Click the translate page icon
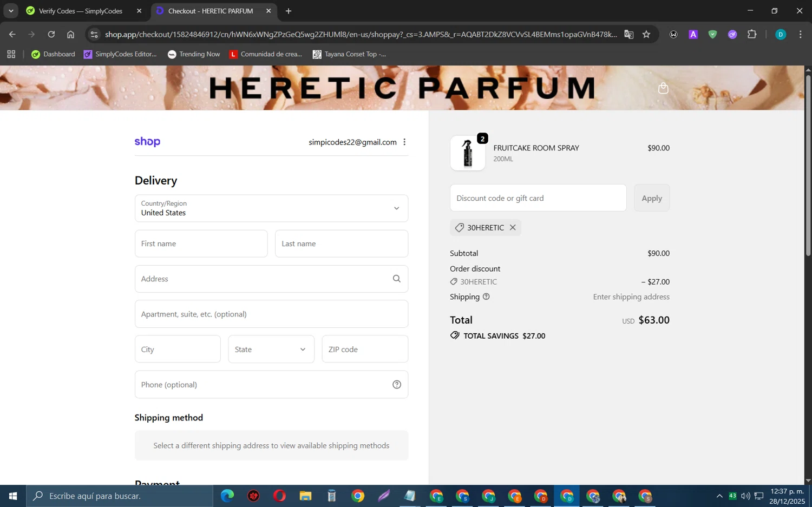Viewport: 812px width, 507px height. click(628, 34)
